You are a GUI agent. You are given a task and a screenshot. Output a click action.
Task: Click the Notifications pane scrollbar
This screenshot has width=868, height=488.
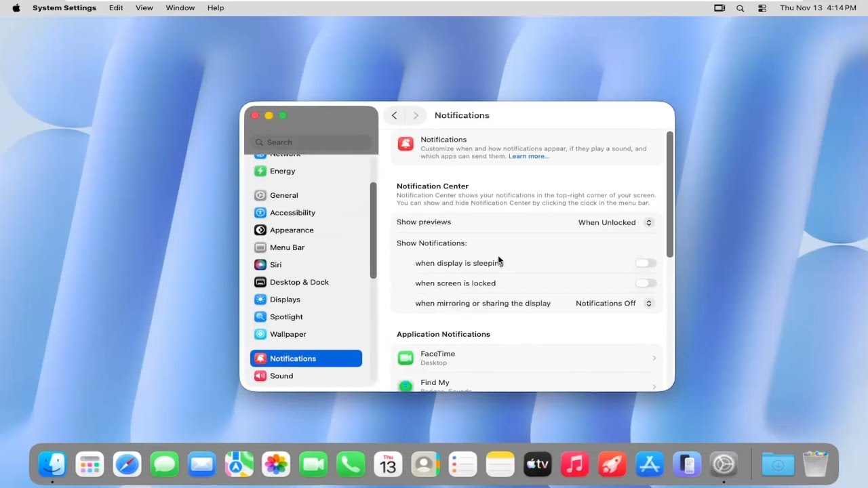[670, 194]
